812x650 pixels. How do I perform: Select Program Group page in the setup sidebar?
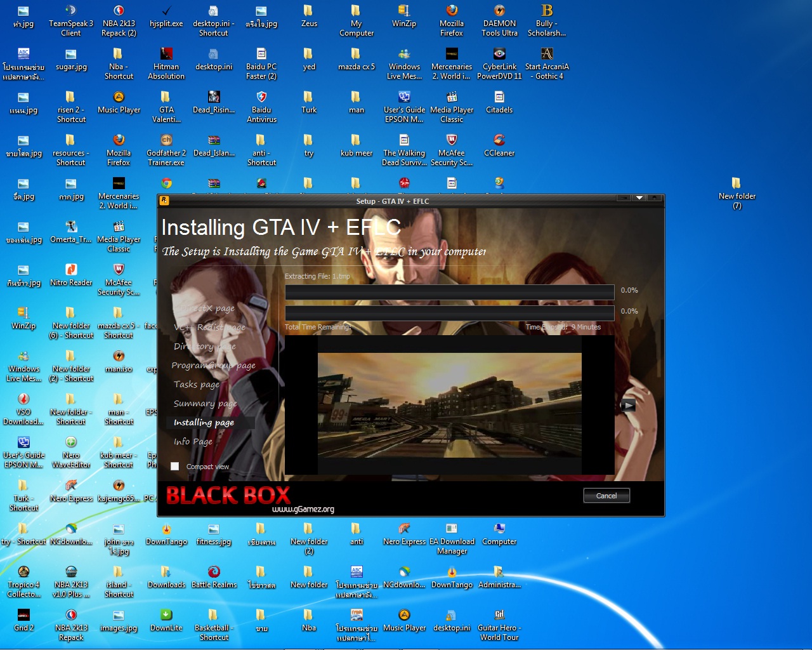pyautogui.click(x=214, y=366)
